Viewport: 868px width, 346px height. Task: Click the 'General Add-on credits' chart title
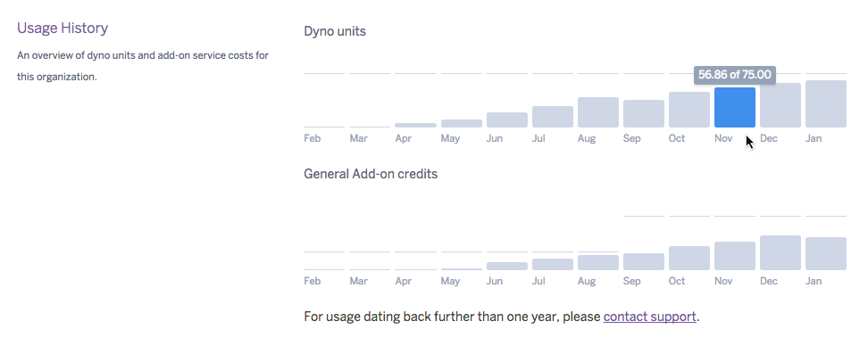point(371,174)
